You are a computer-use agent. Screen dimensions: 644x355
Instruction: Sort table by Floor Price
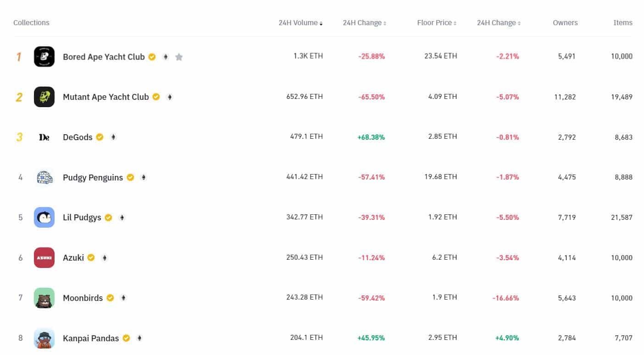pos(437,23)
